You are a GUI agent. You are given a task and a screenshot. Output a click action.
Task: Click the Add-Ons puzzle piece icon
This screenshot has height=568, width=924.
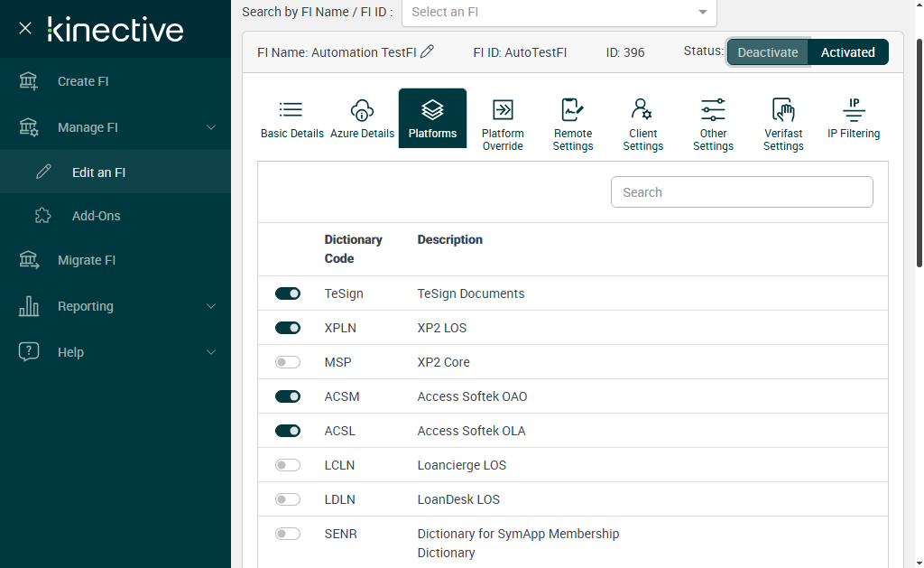[43, 215]
